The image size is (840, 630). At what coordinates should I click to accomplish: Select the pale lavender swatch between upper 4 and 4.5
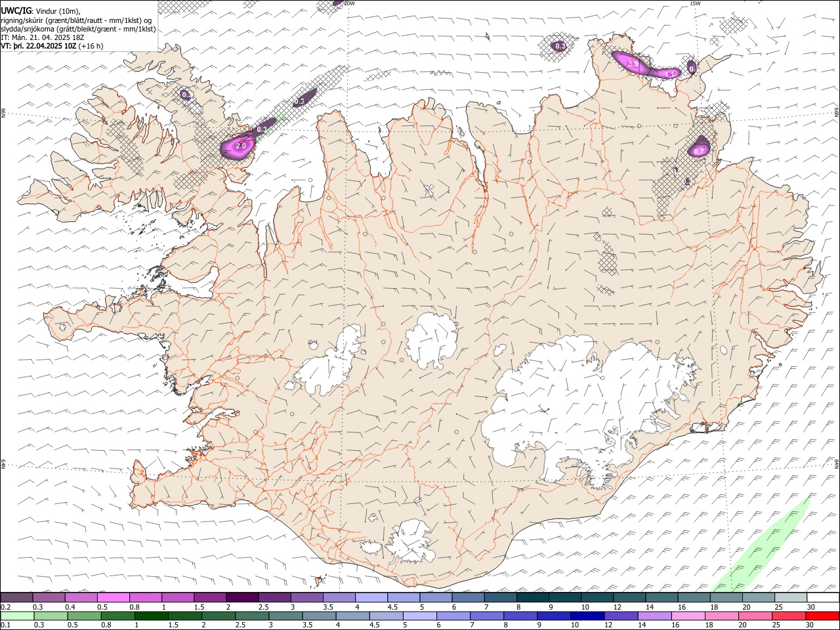click(371, 597)
